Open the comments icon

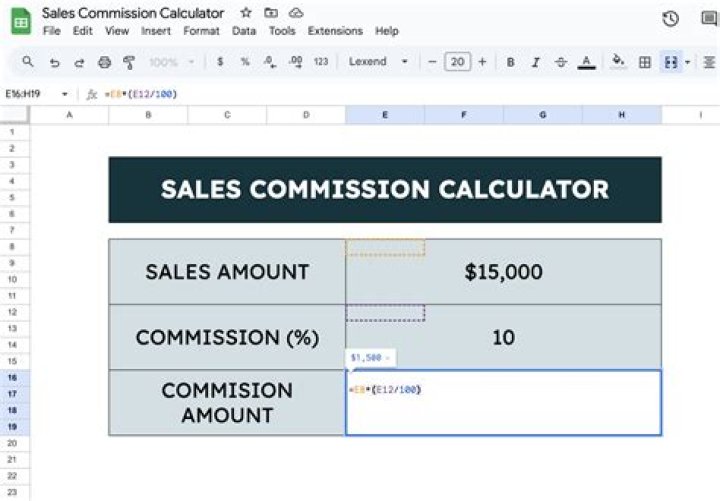coord(709,19)
